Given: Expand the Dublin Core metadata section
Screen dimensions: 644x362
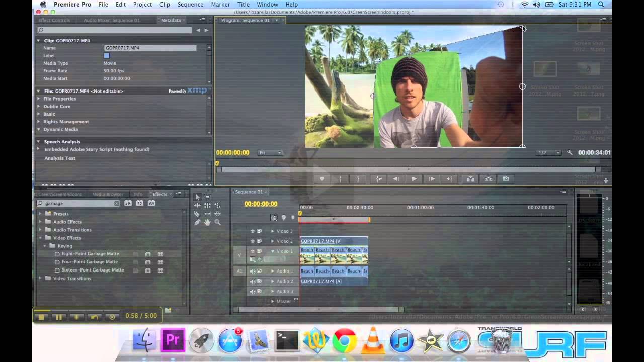Looking at the screenshot, I should 38,106.
